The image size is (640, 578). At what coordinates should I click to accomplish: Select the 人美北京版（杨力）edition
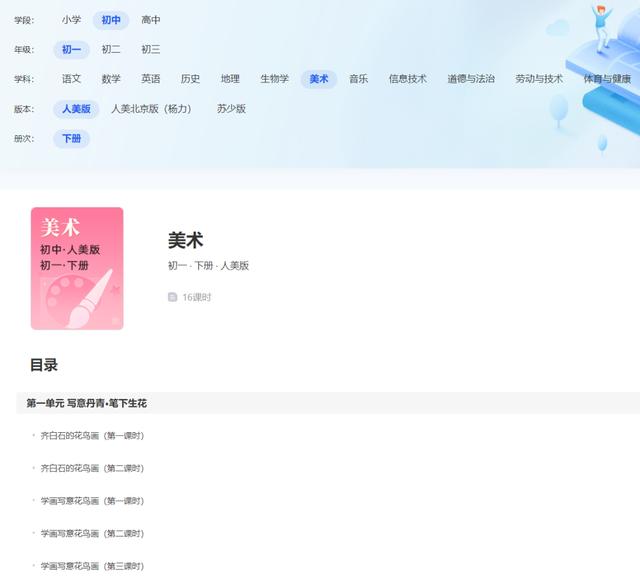151,109
